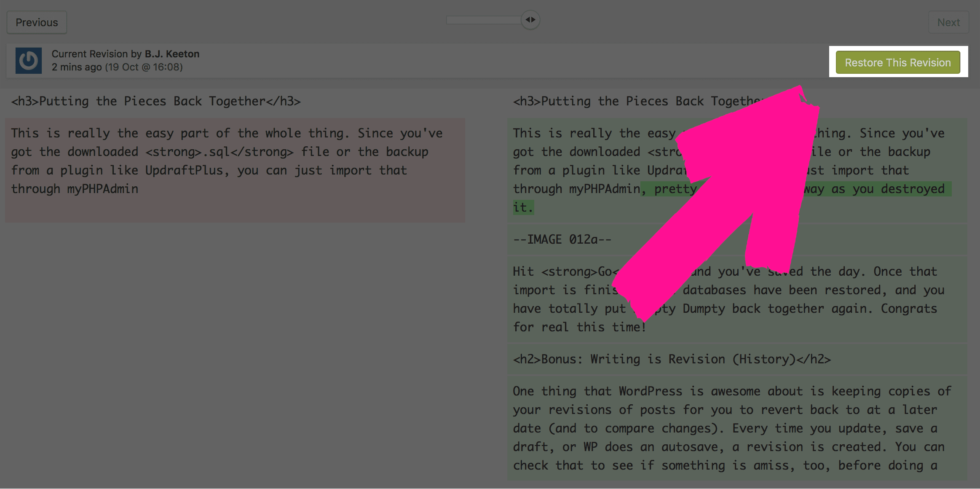Click the revision slider handle with arrows
980x489 pixels.
click(x=530, y=20)
